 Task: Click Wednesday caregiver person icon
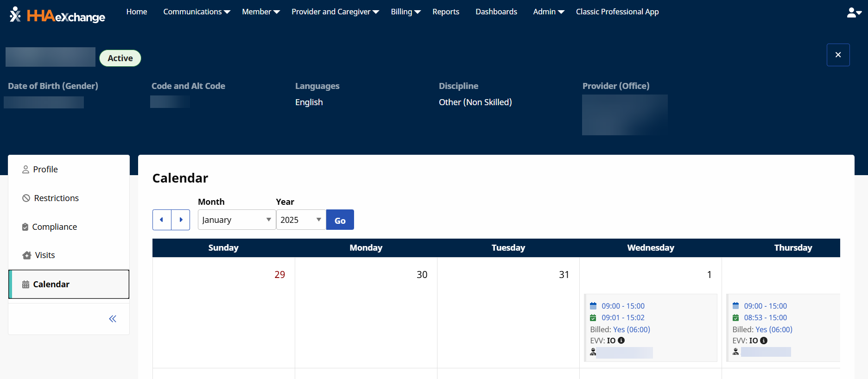[593, 352]
